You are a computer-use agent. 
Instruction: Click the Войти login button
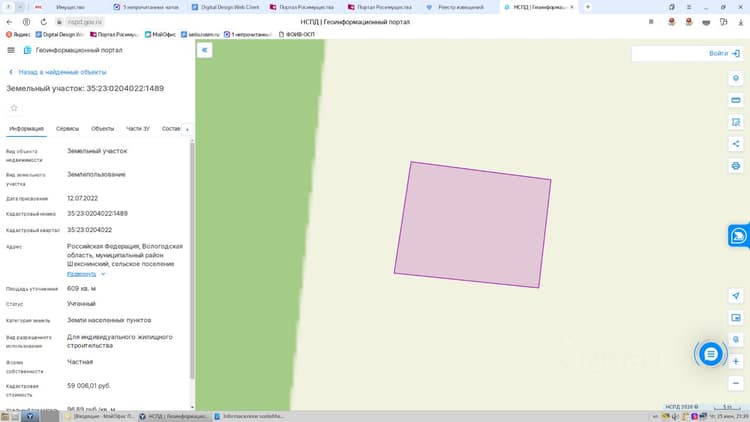[x=724, y=54]
